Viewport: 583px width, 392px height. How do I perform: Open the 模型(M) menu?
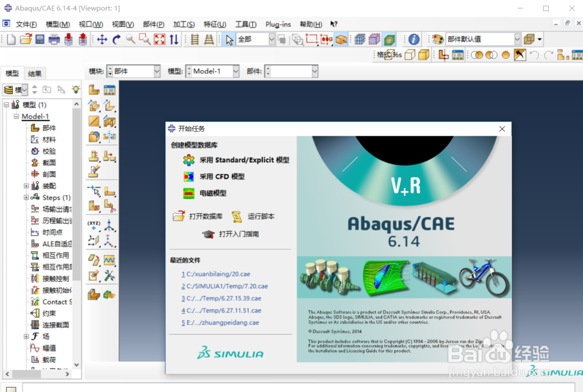[x=58, y=24]
